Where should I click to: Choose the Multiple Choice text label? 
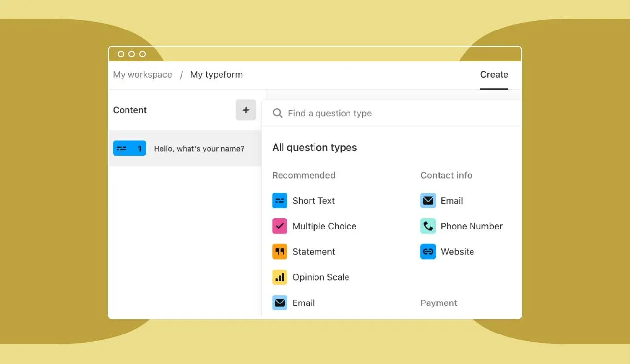coord(324,226)
